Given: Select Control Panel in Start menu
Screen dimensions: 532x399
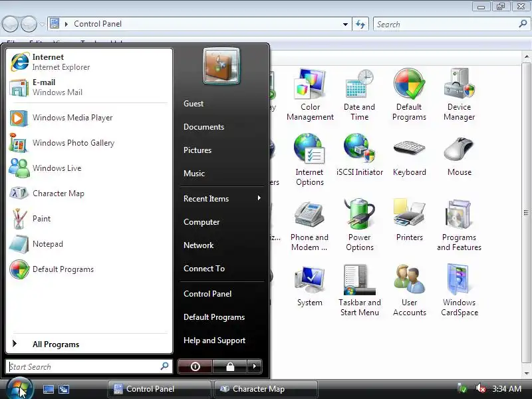Looking at the screenshot, I should click(222, 294).
